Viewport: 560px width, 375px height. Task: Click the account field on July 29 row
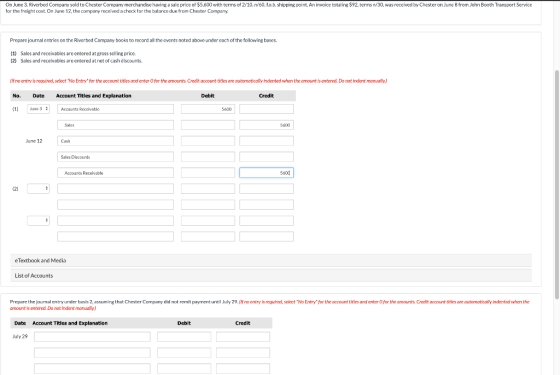tap(92, 337)
